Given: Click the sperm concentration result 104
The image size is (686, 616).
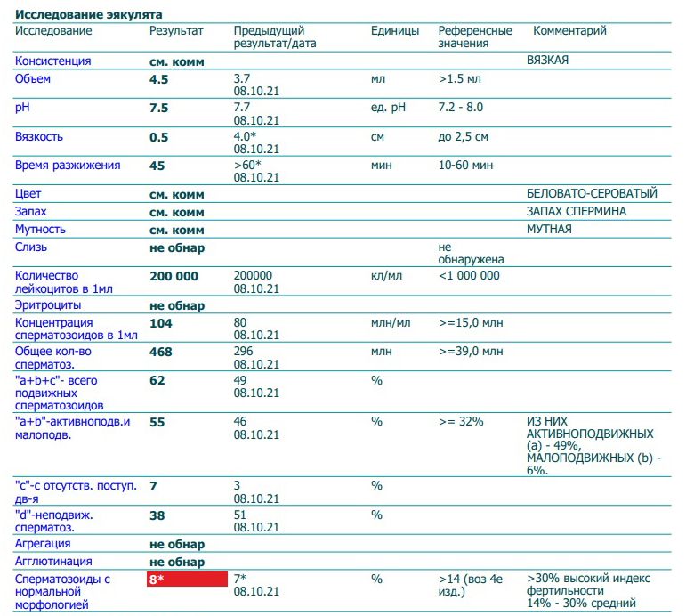Looking at the screenshot, I should [x=161, y=322].
